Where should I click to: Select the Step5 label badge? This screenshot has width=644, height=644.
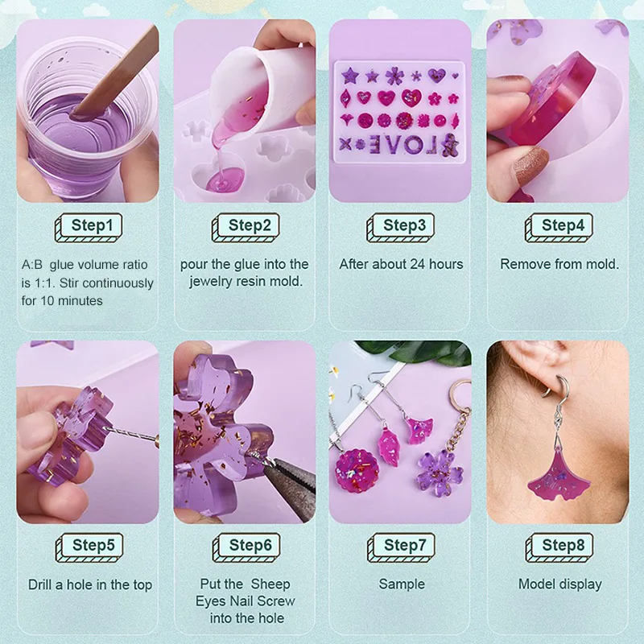click(x=89, y=547)
